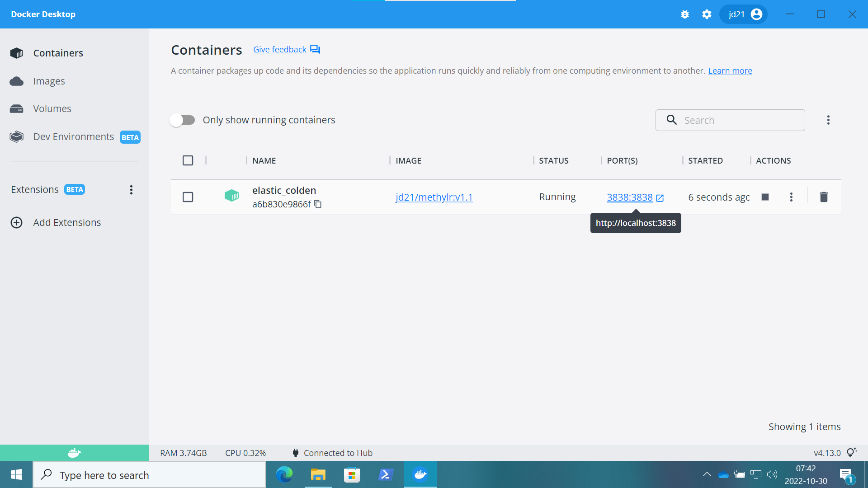
Task: Open the table options three-dot menu beside Search
Action: pyautogui.click(x=828, y=120)
